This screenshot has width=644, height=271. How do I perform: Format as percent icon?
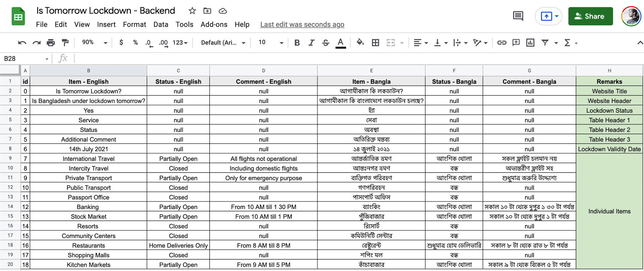point(135,42)
